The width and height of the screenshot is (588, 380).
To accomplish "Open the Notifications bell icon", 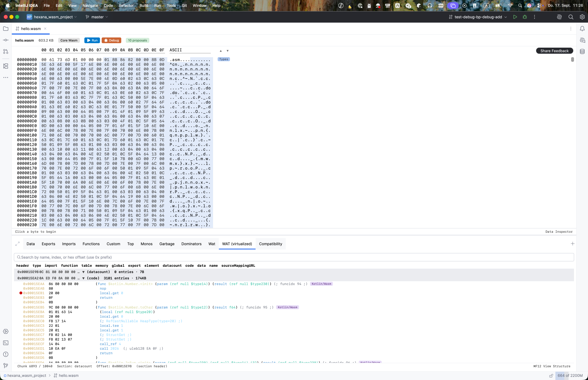I will coord(582,29).
